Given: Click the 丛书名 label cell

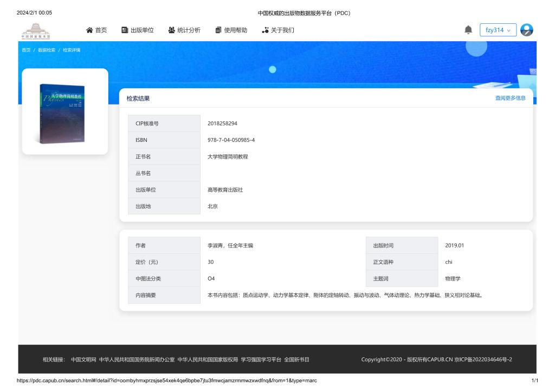Looking at the screenshot, I should click(164, 173).
